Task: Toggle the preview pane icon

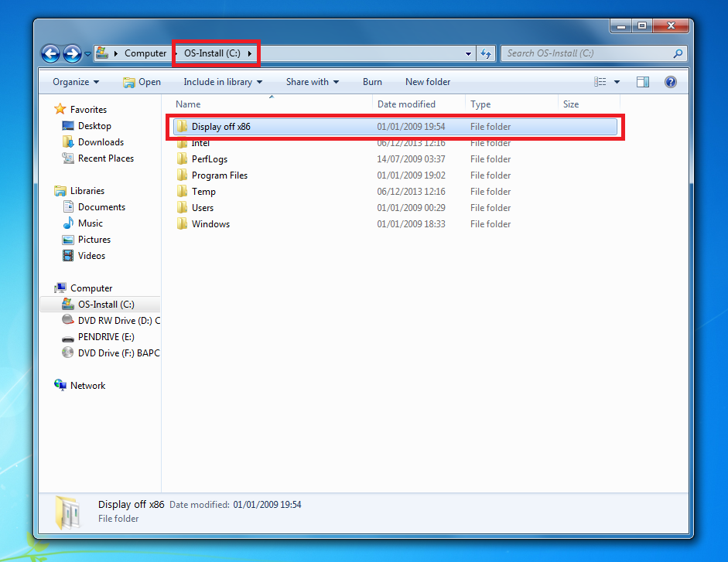Action: (x=643, y=82)
